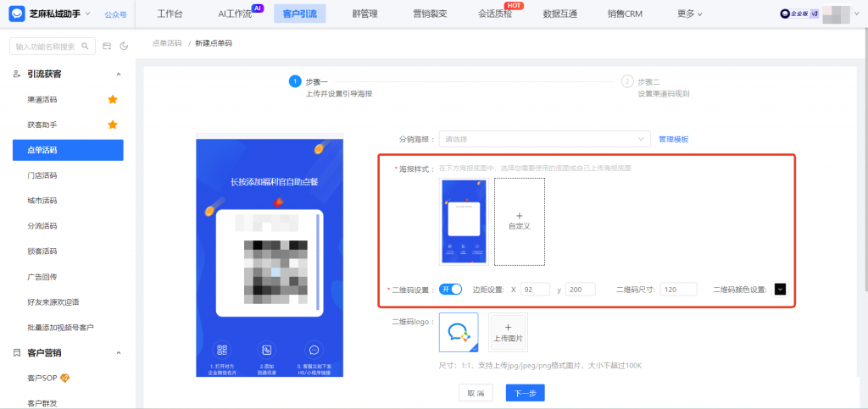The height and width of the screenshot is (409, 868).
Task: Open the 公众号 link
Action: point(115,14)
